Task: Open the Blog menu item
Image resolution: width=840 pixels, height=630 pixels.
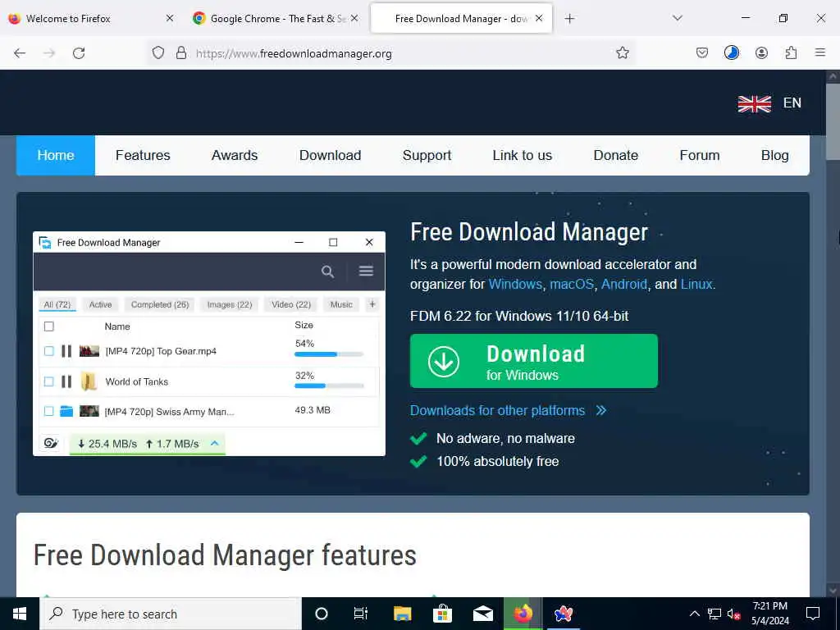Action: [774, 155]
